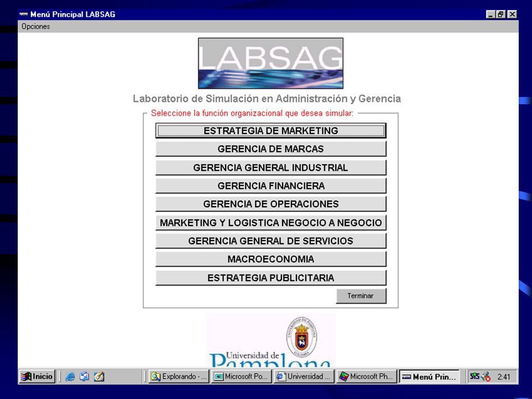Switch to Explorando taskbar window

179,377
